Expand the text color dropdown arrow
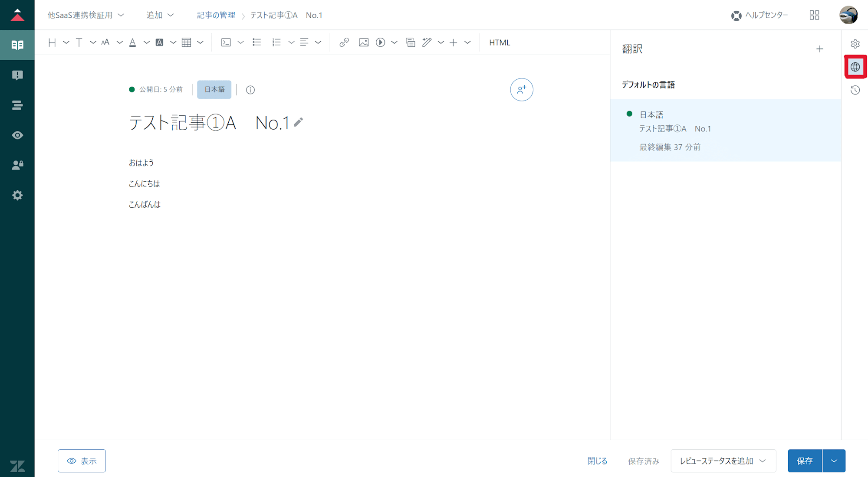 click(147, 42)
